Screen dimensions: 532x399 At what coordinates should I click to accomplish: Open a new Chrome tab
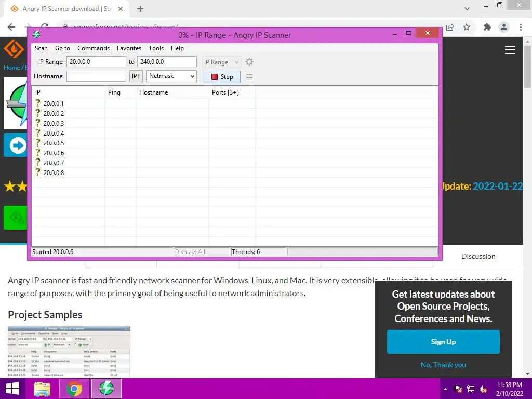(140, 9)
